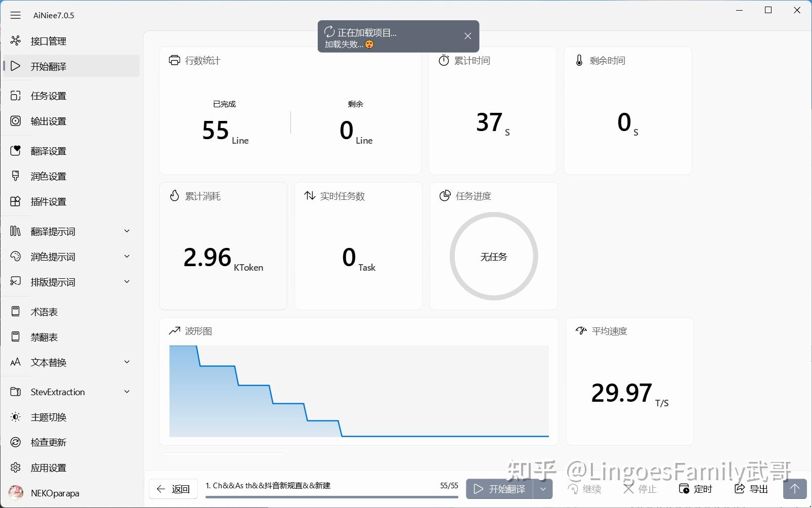Click 主题切换 theme switch icon

click(x=16, y=417)
